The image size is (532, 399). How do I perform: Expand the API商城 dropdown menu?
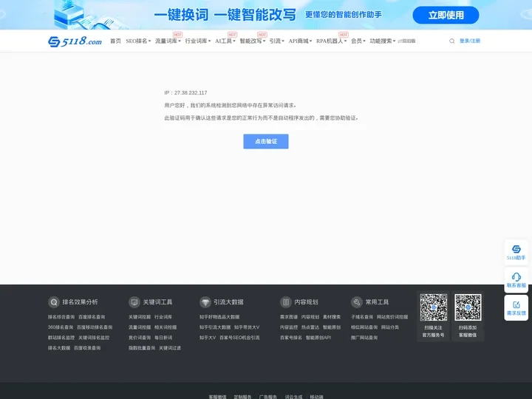(x=300, y=41)
